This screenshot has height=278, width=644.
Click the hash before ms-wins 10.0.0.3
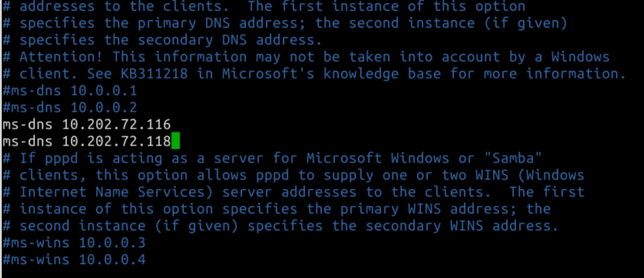(6, 243)
